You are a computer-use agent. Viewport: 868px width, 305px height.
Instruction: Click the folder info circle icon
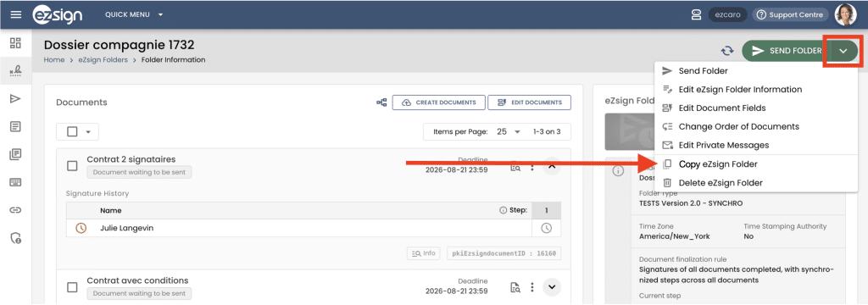pos(618,171)
